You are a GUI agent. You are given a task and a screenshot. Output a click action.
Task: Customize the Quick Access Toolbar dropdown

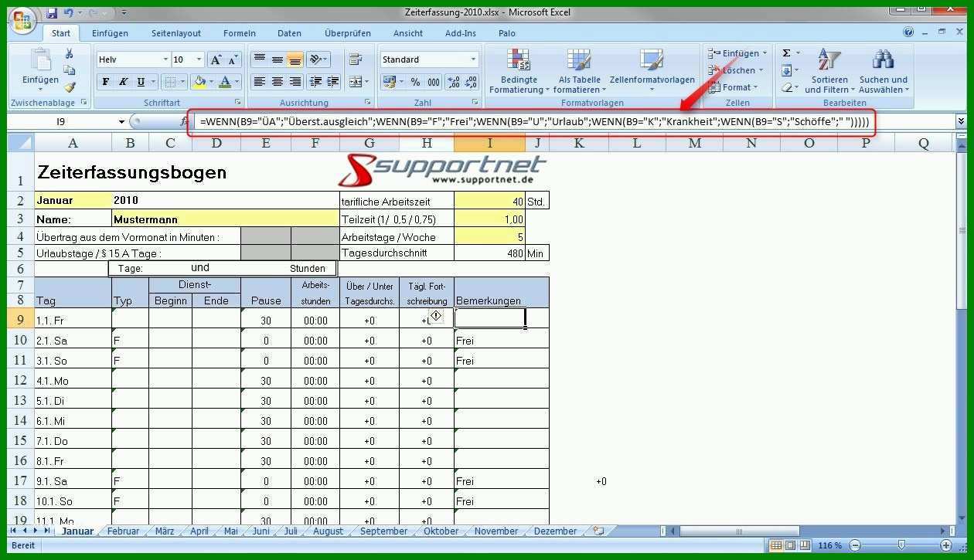click(x=124, y=13)
